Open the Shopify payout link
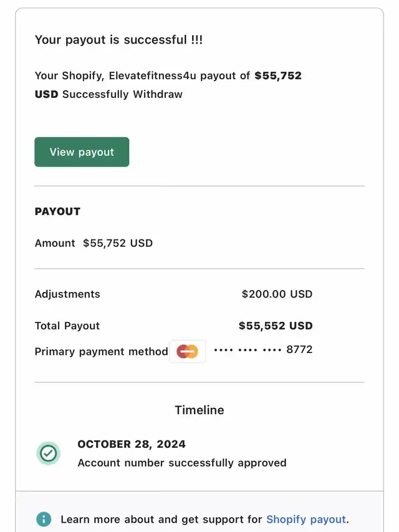Image resolution: width=399 pixels, height=532 pixels. (306, 520)
